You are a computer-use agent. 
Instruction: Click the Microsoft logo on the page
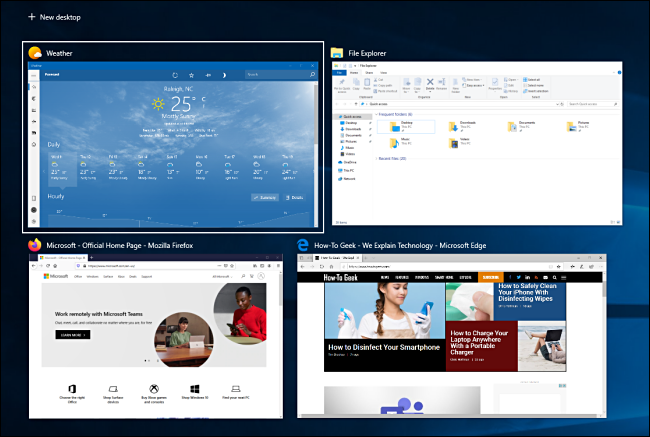point(56,276)
